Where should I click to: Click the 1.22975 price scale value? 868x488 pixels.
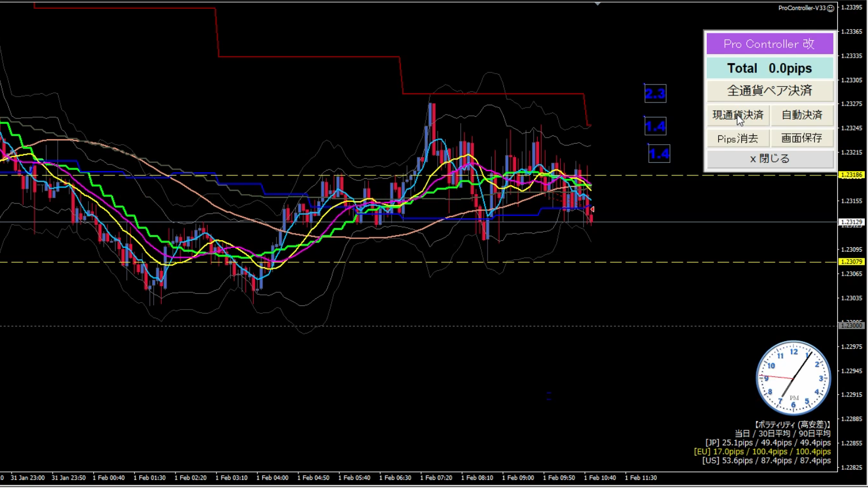(x=852, y=347)
